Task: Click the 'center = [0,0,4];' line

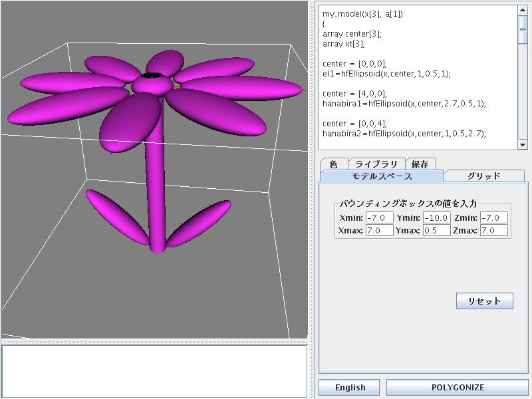Action: coord(354,124)
